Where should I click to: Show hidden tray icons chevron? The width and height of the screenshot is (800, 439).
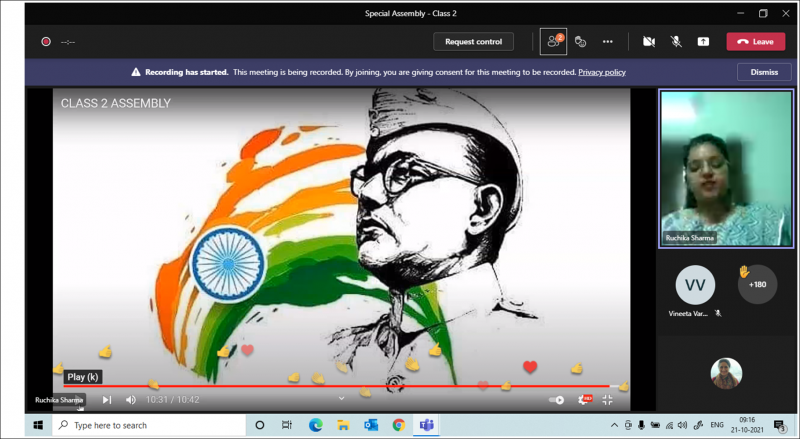pyautogui.click(x=614, y=425)
